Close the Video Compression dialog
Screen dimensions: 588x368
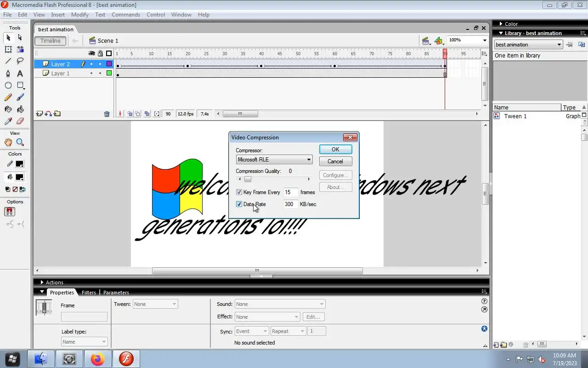click(350, 137)
